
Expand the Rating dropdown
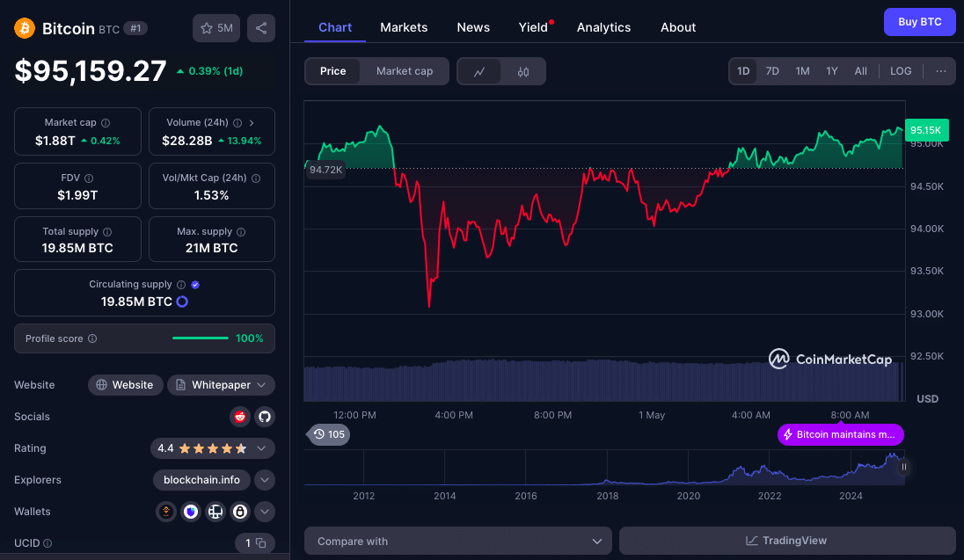click(x=261, y=448)
